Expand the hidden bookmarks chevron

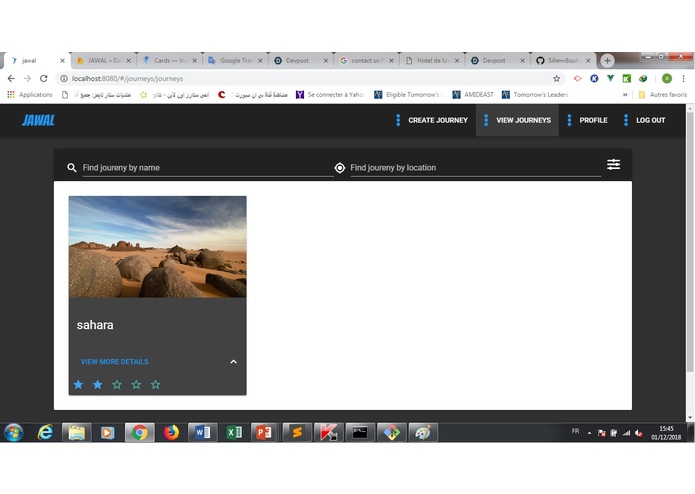(x=625, y=94)
